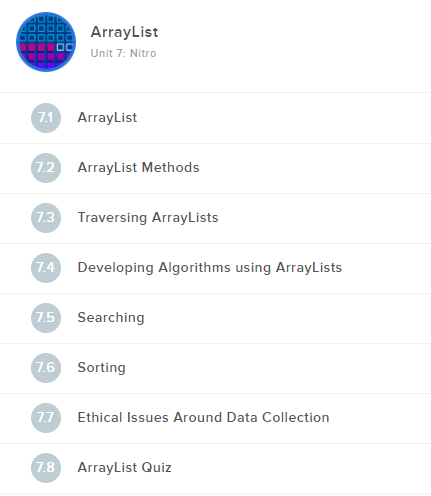Click the 7.4 lesson number badge

tap(46, 268)
